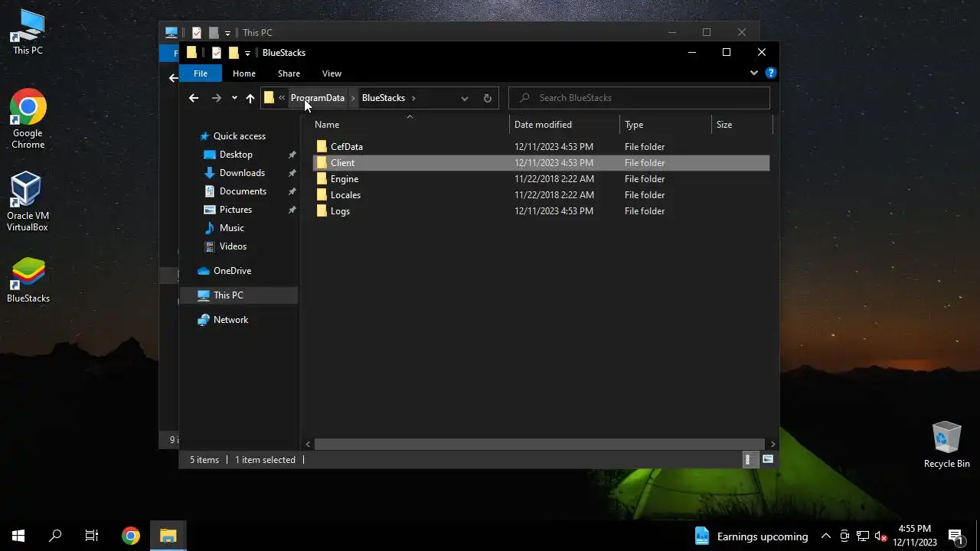
Task: Refresh the BlueStacks folder view
Action: pos(487,98)
